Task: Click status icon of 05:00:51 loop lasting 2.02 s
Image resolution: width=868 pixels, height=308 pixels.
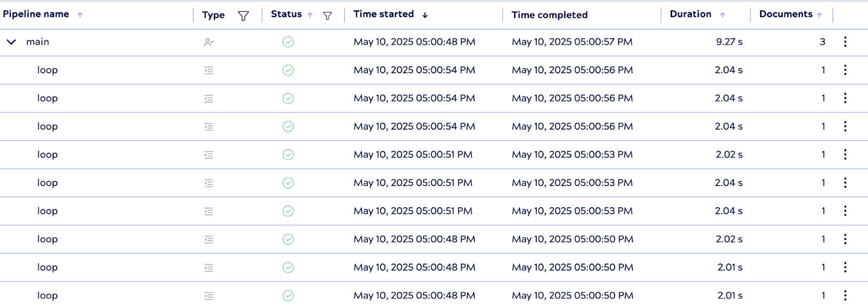Action: (x=288, y=155)
